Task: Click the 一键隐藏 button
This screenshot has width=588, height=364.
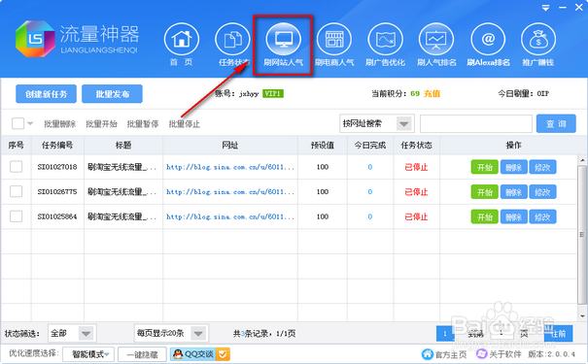Action: tap(142, 354)
